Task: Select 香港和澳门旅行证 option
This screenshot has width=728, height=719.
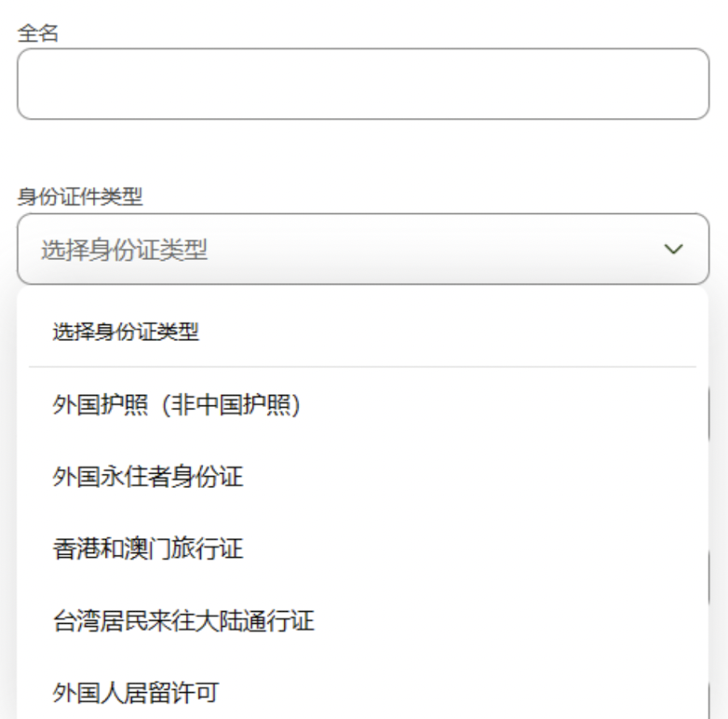Action: click(148, 549)
